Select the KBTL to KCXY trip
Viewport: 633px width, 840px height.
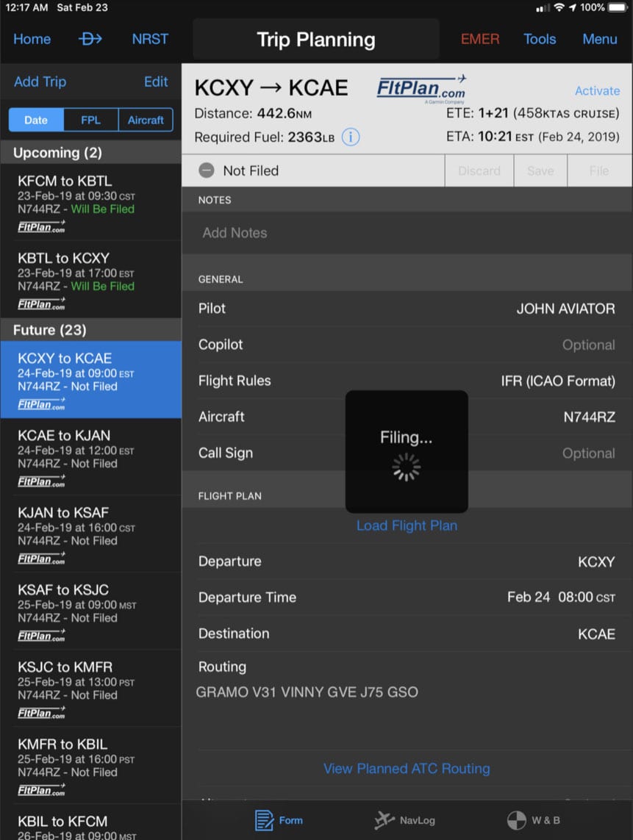pyautogui.click(x=90, y=279)
